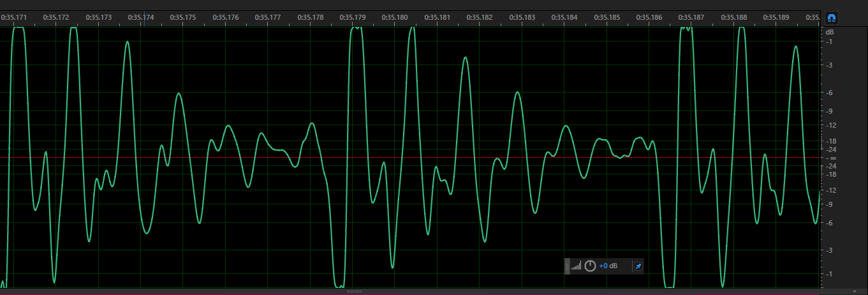Click ruler time 0:35.186
Screen dimensions: 868x295
(x=649, y=17)
